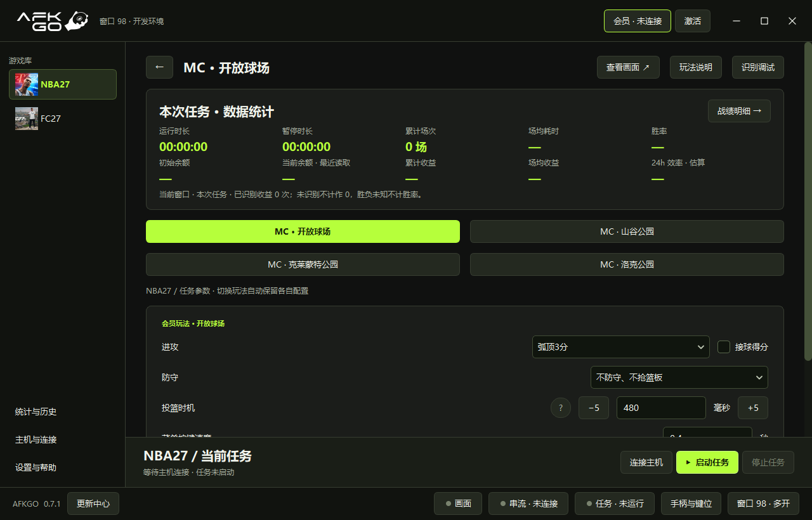Click the 暂停时长 00:00:00 value
812x520 pixels.
(306, 147)
